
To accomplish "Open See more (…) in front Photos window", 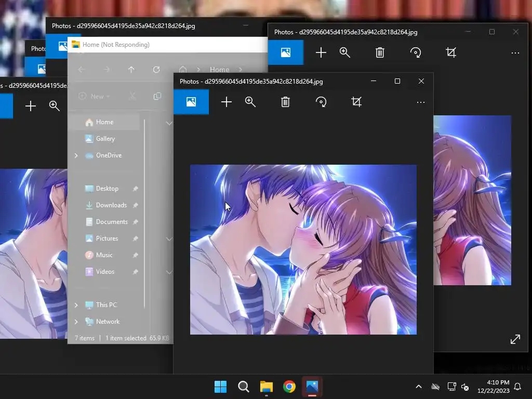I will [x=421, y=102].
